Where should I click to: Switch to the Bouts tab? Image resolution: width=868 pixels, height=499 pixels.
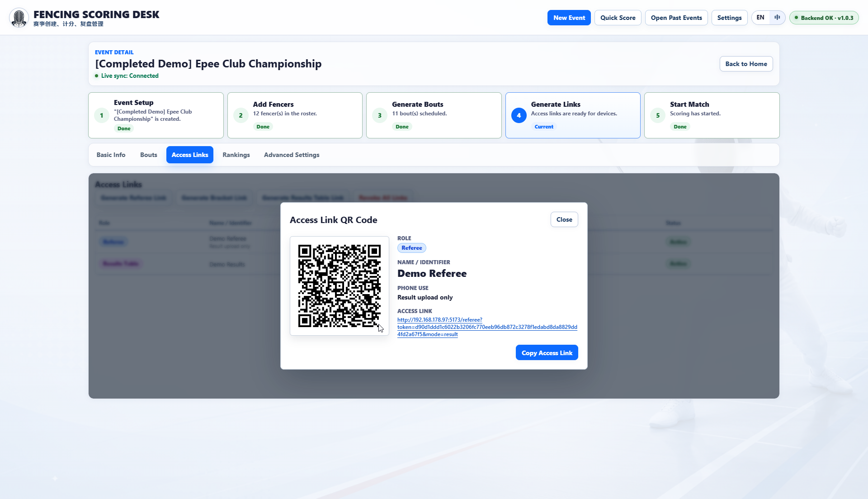pos(149,155)
